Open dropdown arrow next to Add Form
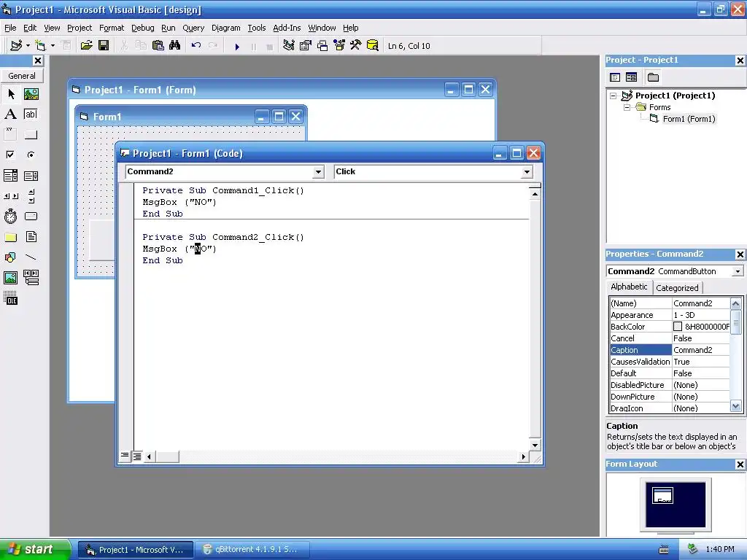 pyautogui.click(x=53, y=46)
